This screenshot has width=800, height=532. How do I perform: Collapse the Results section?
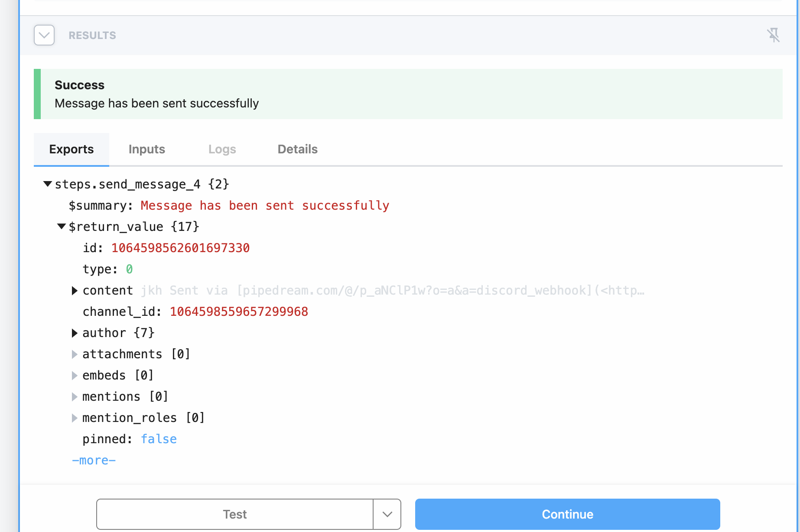pos(44,35)
